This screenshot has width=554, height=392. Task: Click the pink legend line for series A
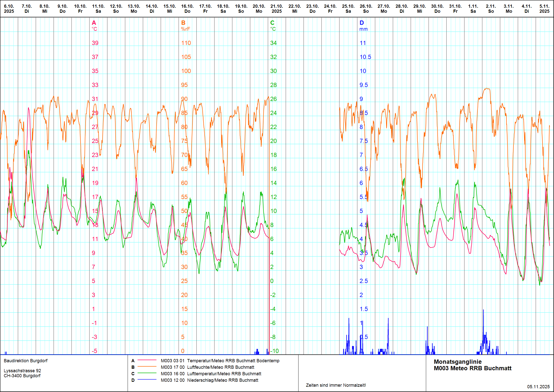pyautogui.click(x=147, y=360)
